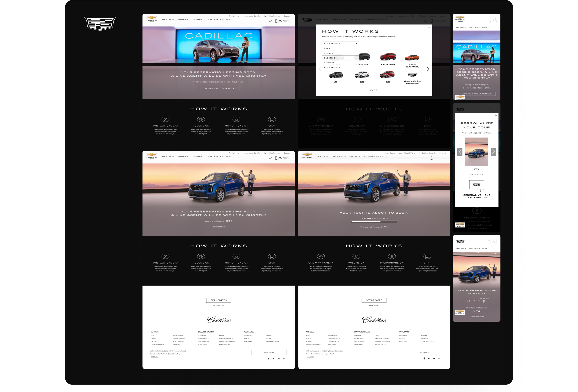Pick V-Series in the vehicle filter list

point(340,63)
